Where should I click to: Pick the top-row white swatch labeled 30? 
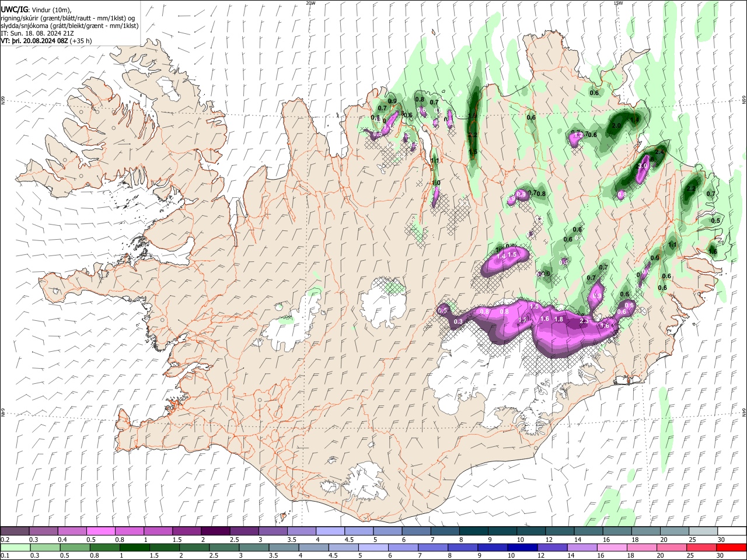click(732, 531)
